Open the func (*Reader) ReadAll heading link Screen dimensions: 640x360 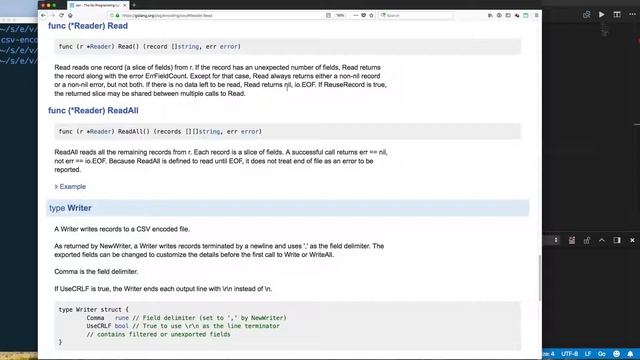click(93, 111)
